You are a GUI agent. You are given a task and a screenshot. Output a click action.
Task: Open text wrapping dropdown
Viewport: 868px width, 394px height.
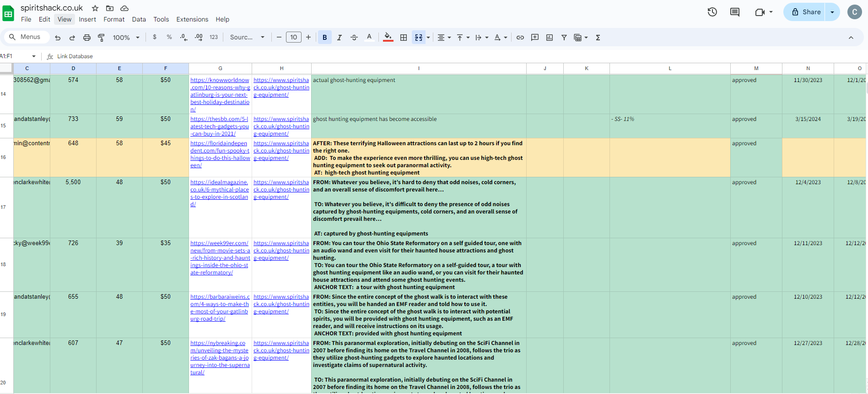pos(482,38)
